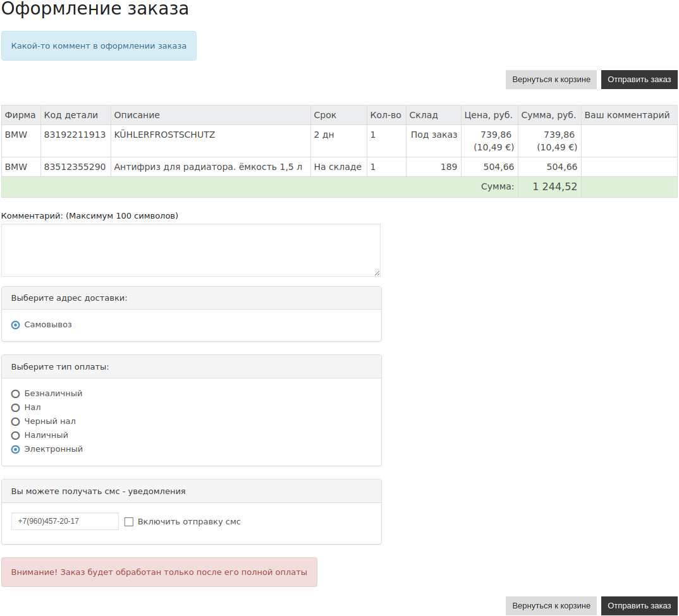The image size is (679, 616).
Task: Click the red payment warning alert
Action: pyautogui.click(x=159, y=572)
